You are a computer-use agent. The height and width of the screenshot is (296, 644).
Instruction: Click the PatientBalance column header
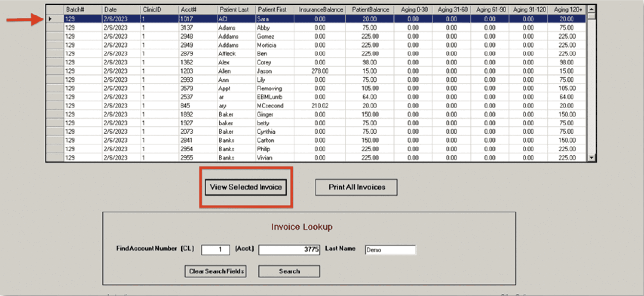point(370,10)
